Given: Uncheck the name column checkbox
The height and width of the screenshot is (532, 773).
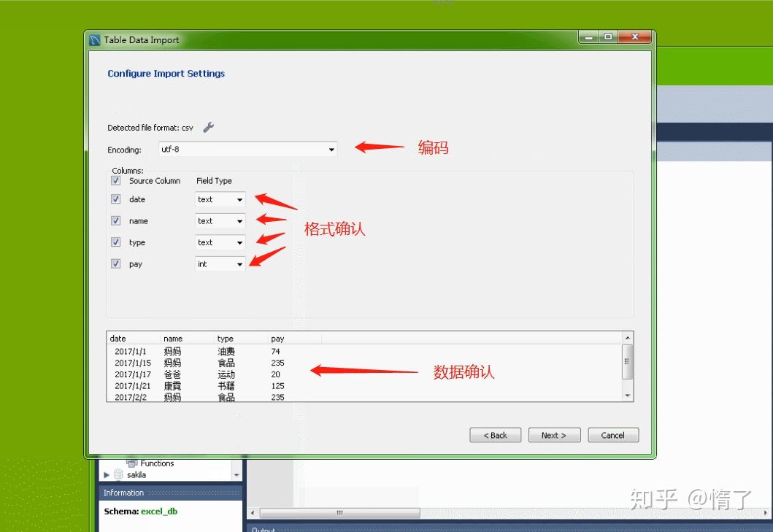Looking at the screenshot, I should coord(116,220).
